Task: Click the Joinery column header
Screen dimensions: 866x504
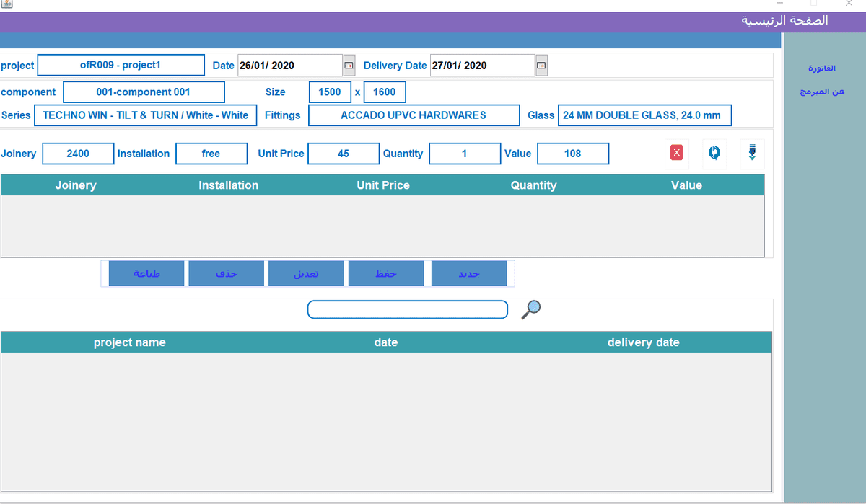Action: pyautogui.click(x=76, y=185)
